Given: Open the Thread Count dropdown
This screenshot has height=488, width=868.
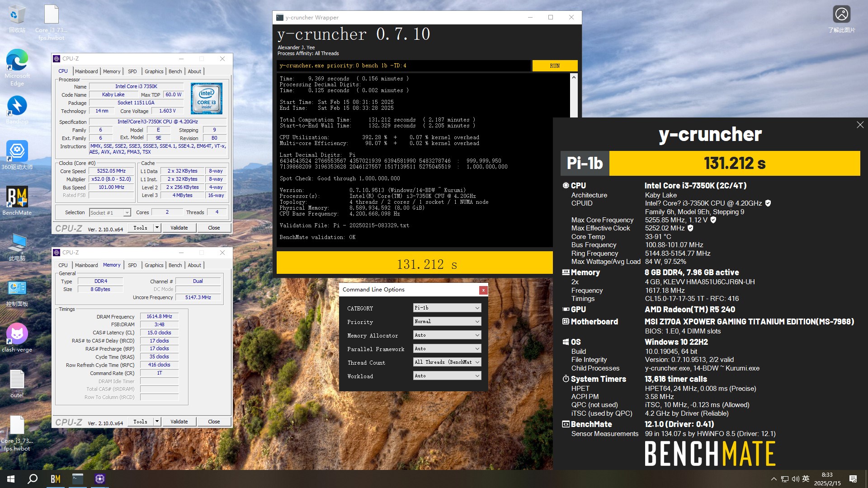Looking at the screenshot, I should pos(447,362).
